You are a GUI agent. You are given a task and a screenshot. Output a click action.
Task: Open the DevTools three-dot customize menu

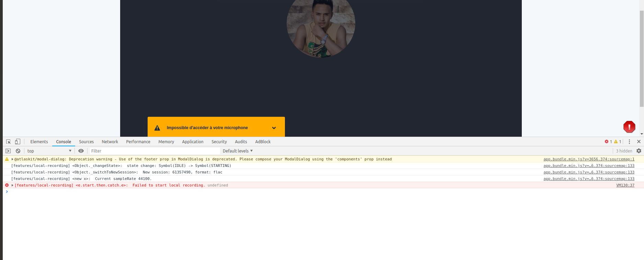click(629, 142)
